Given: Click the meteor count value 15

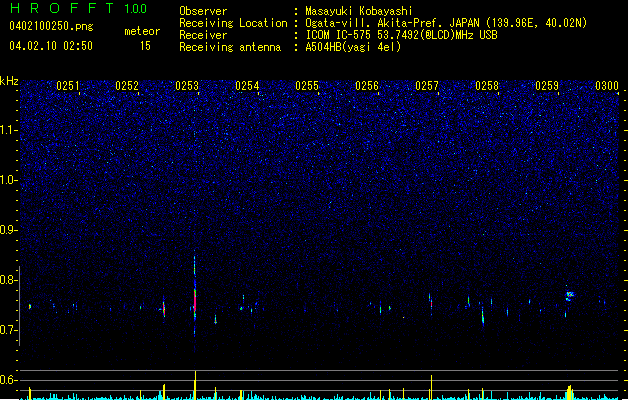Looking at the screenshot, I should [145, 46].
